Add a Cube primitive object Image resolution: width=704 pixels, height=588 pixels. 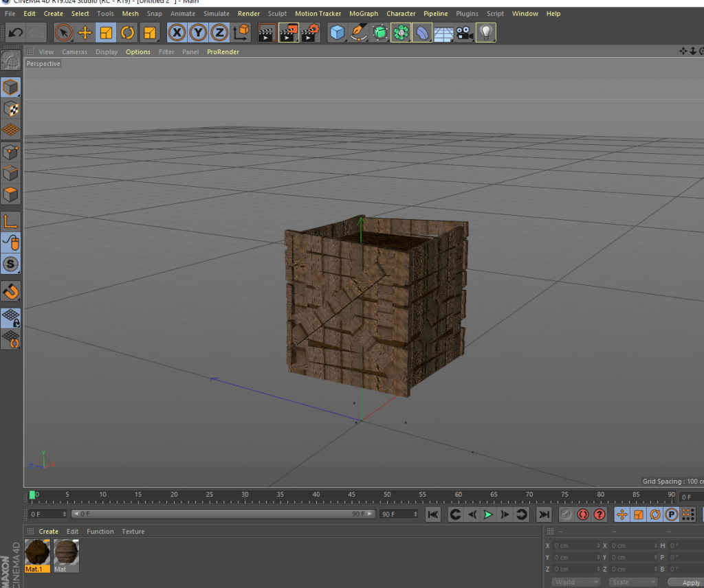[x=337, y=32]
